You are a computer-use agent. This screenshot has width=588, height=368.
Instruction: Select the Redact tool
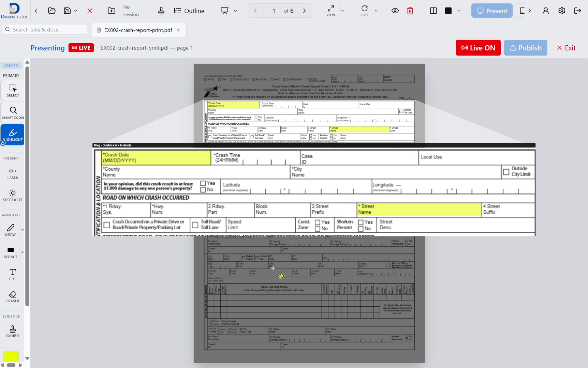pos(11,252)
